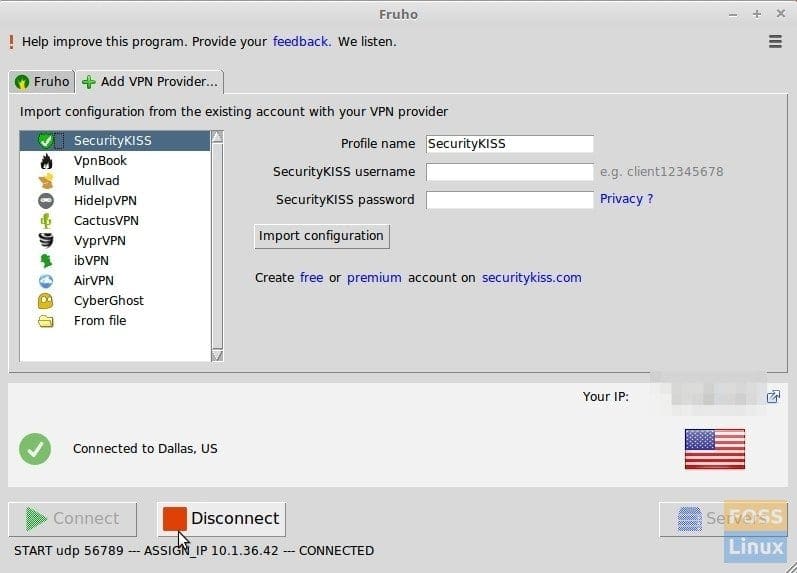Image resolution: width=797 pixels, height=573 pixels.
Task: Open the Add VPN Provider tab
Action: 150,82
